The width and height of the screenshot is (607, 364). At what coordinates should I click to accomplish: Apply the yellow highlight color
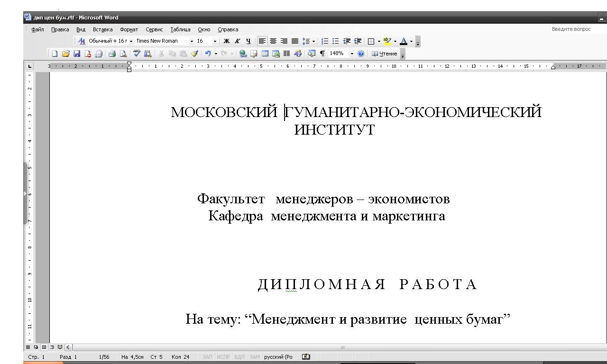click(387, 41)
